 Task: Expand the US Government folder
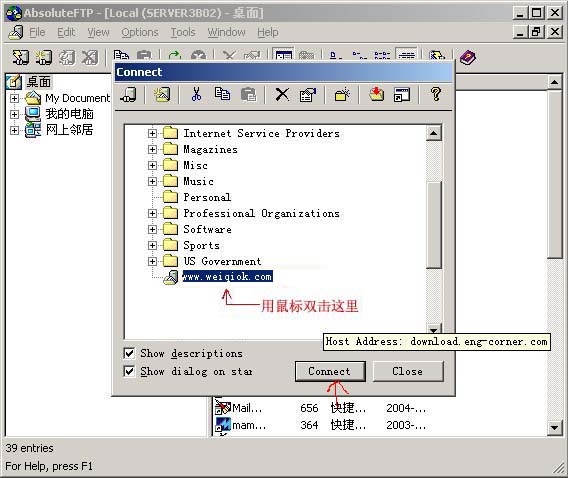pos(152,261)
